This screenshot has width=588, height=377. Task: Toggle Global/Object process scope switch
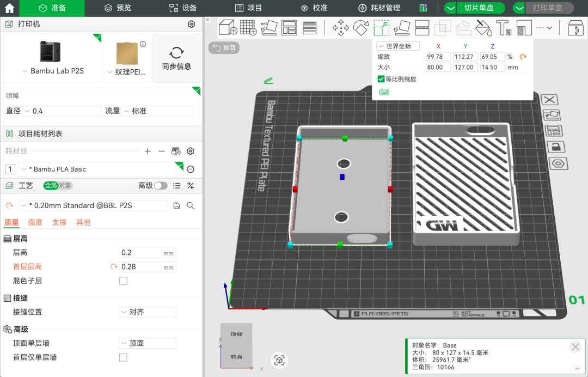(x=58, y=186)
